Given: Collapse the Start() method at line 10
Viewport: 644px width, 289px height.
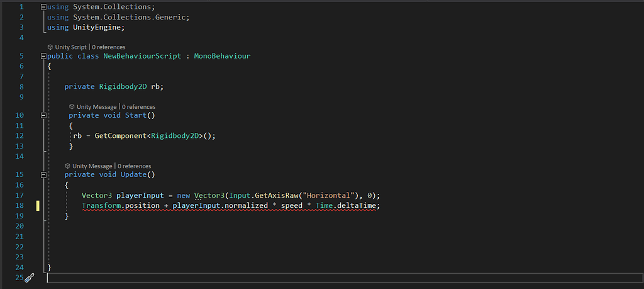Looking at the screenshot, I should pyautogui.click(x=43, y=115).
